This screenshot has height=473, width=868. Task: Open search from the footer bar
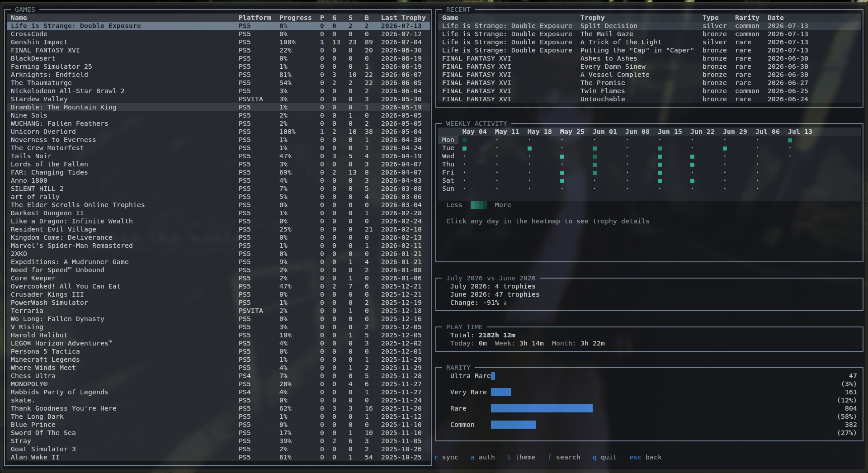564,457
